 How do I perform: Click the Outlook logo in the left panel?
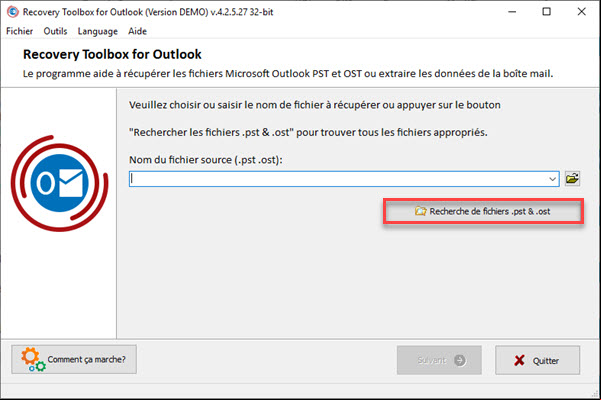(59, 184)
